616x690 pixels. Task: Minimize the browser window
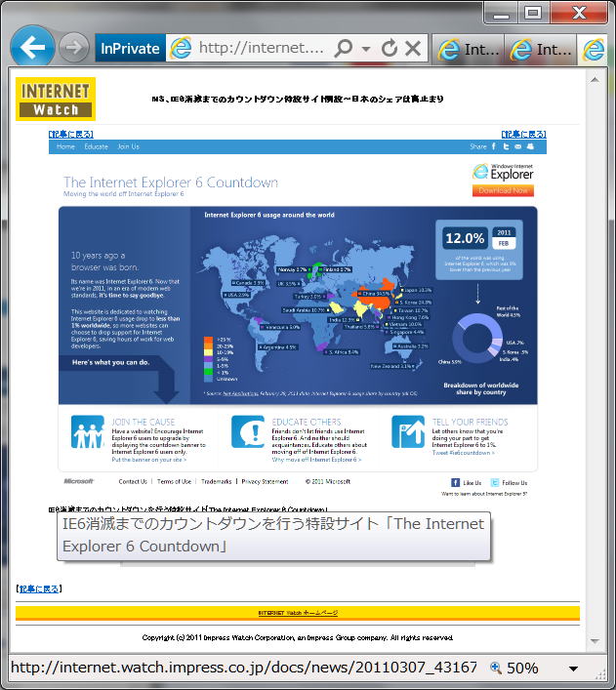click(501, 14)
